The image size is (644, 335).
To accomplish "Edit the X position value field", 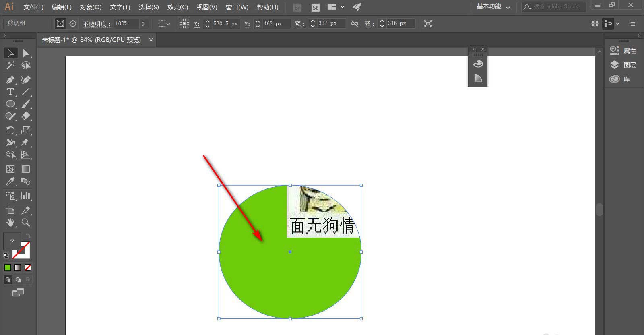I will pos(226,24).
